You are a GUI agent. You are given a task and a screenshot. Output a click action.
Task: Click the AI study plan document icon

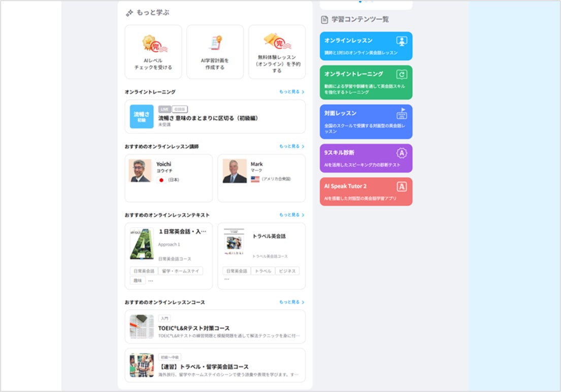215,43
